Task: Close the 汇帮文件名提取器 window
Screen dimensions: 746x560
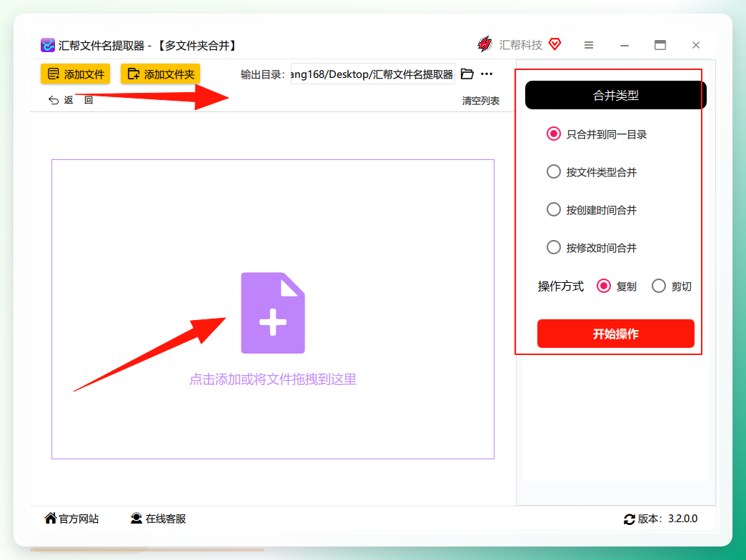Action: (695, 45)
